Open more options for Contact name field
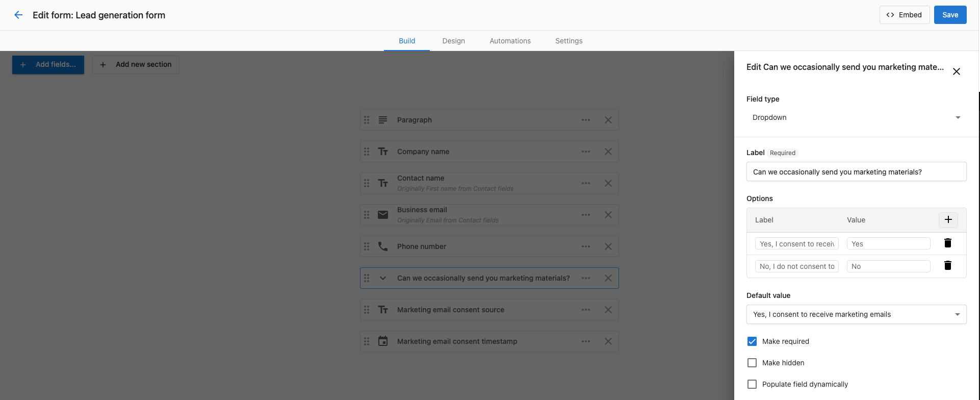Image resolution: width=980 pixels, height=400 pixels. (x=586, y=183)
